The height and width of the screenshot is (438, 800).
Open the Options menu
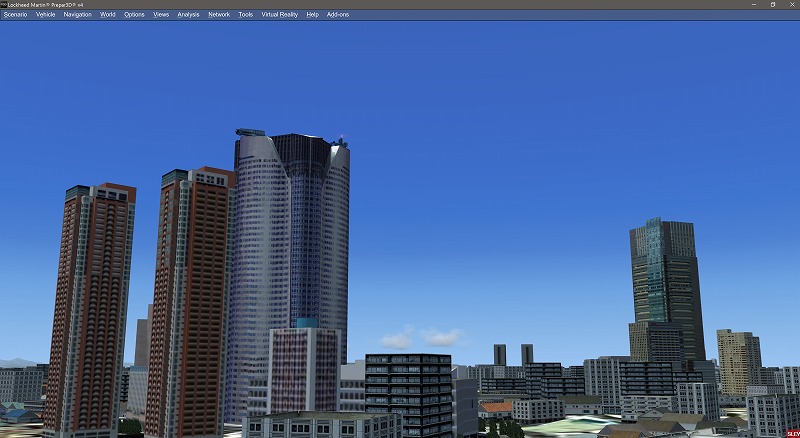click(134, 15)
